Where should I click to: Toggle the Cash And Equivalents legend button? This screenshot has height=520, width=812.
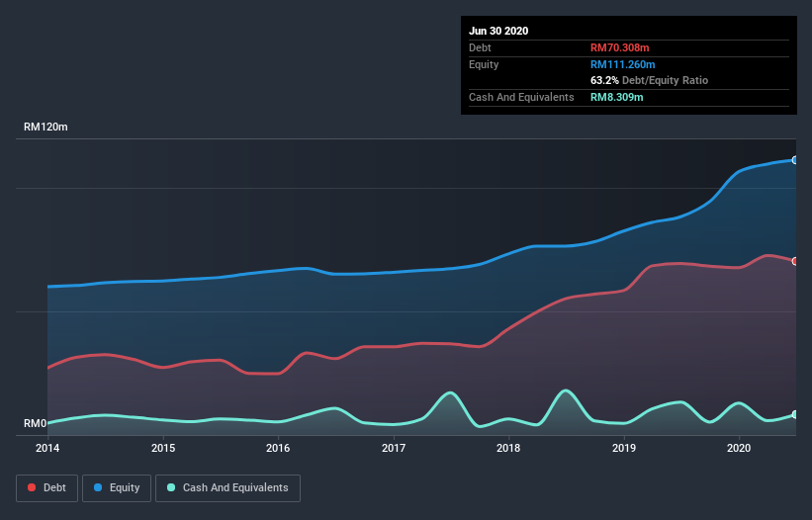(227, 488)
